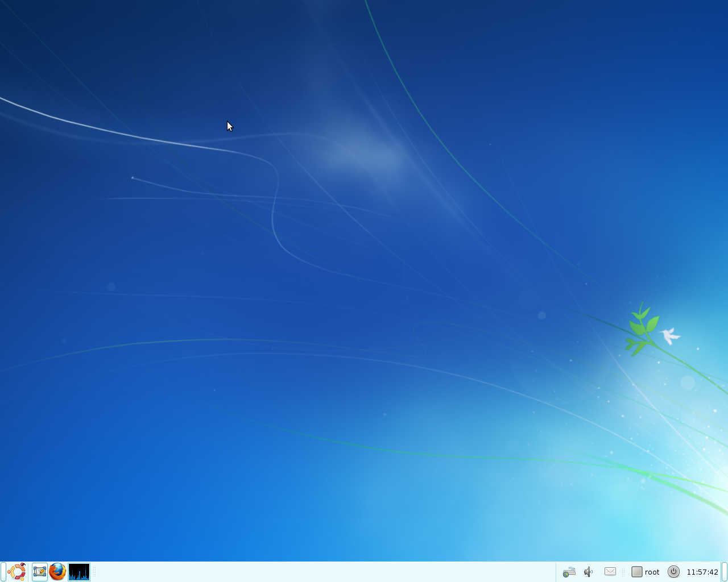Open the root user menu
728x582 pixels.
pos(646,572)
